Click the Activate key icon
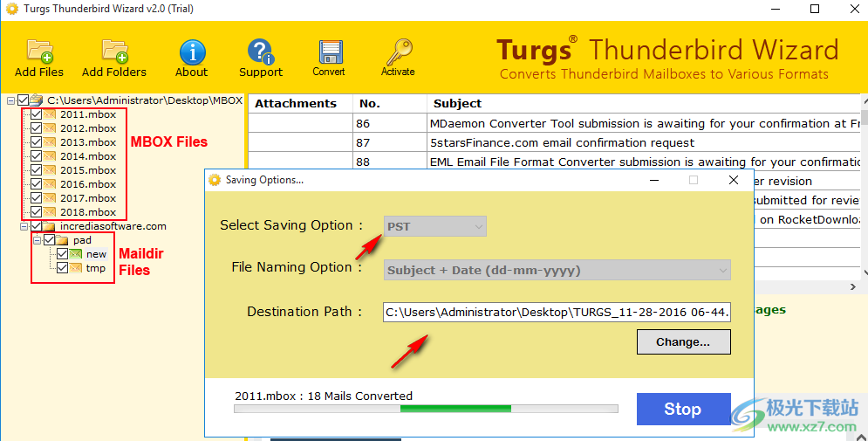 pos(400,52)
